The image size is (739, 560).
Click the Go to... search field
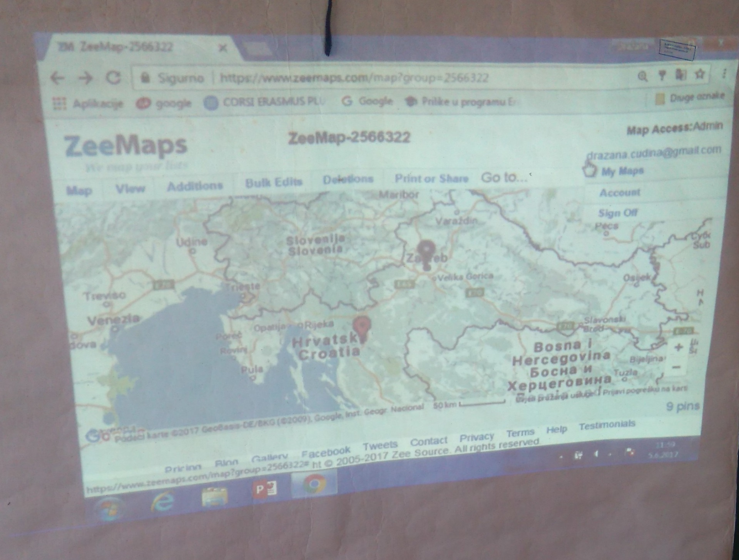(x=504, y=177)
